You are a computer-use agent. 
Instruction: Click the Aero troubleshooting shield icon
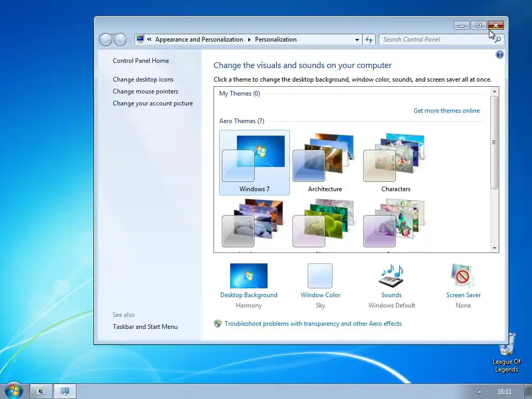click(218, 324)
